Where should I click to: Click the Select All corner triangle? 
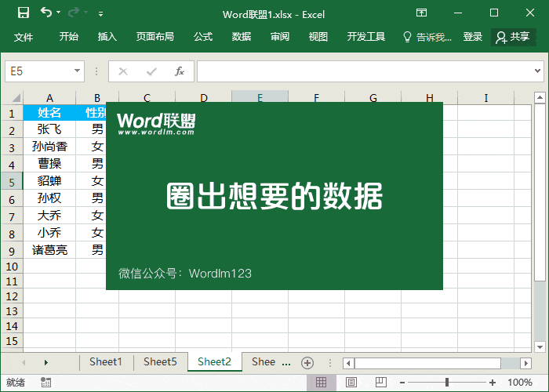pos(15,97)
